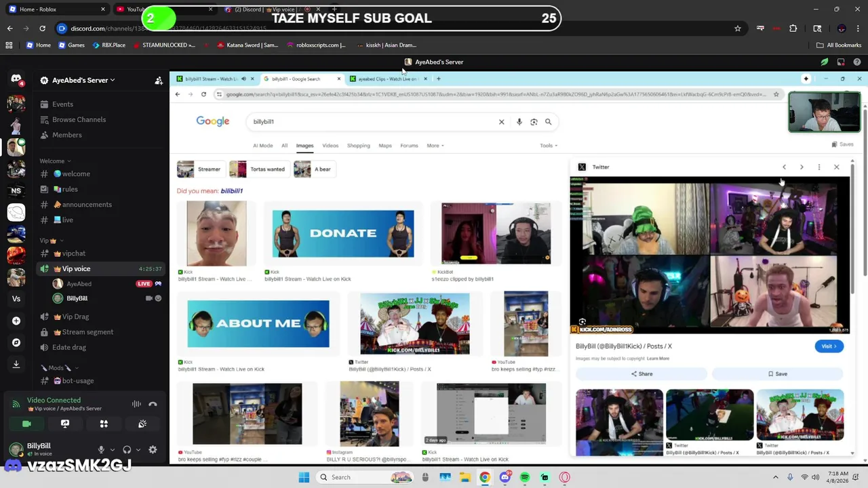This screenshot has height=488, width=868.
Task: Go to next image in preview panel
Action: tap(802, 167)
